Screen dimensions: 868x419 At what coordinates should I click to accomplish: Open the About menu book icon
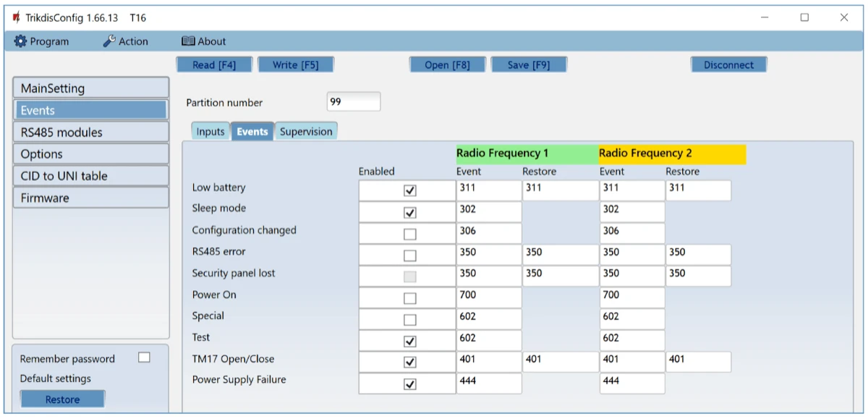coord(188,42)
